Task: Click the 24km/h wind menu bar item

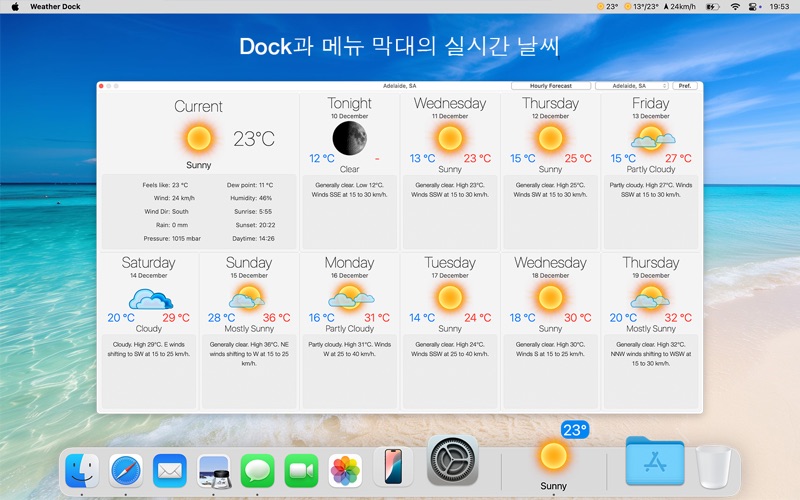Action: coord(680,7)
